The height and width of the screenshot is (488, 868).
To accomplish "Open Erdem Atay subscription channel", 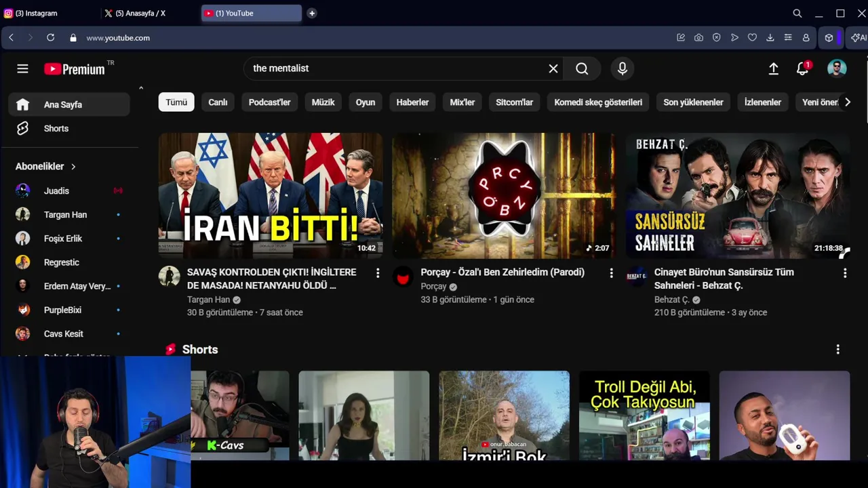I will tap(69, 286).
